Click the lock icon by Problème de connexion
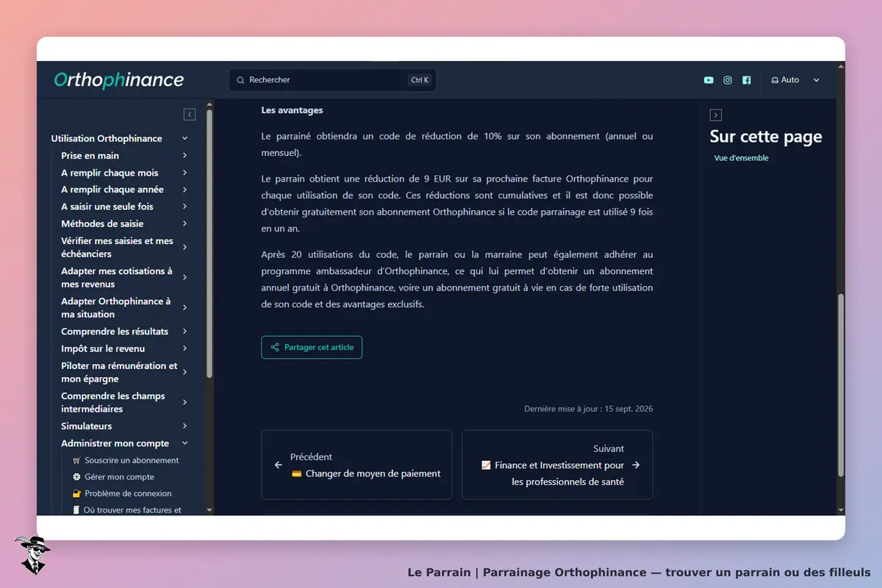Viewport: 882px width, 588px height. [76, 494]
